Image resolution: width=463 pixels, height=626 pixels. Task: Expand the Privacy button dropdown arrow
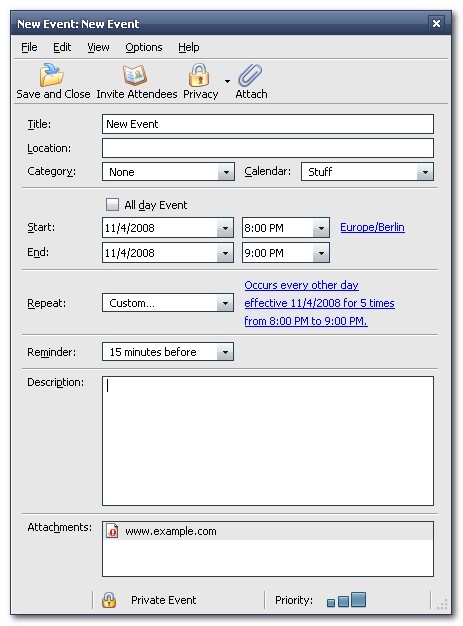pos(227,81)
